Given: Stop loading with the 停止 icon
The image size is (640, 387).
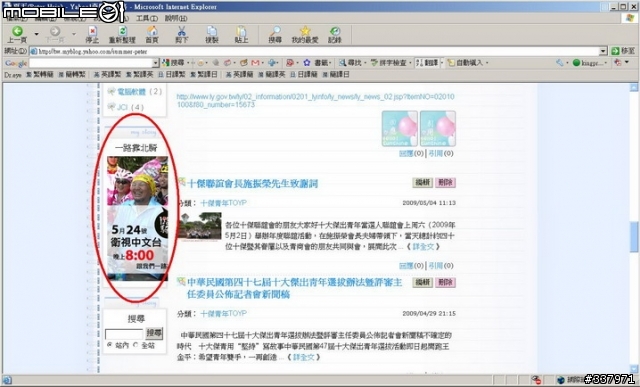Looking at the screenshot, I should point(92,35).
